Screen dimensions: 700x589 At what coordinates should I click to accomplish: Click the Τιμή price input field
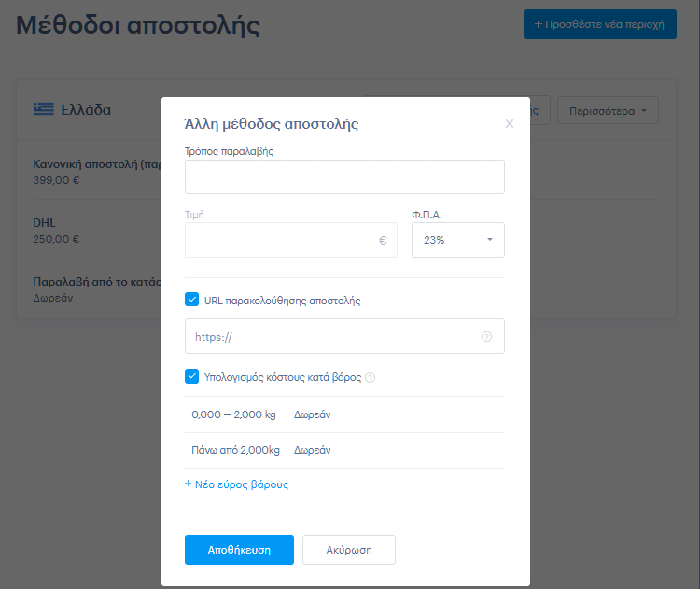click(291, 240)
